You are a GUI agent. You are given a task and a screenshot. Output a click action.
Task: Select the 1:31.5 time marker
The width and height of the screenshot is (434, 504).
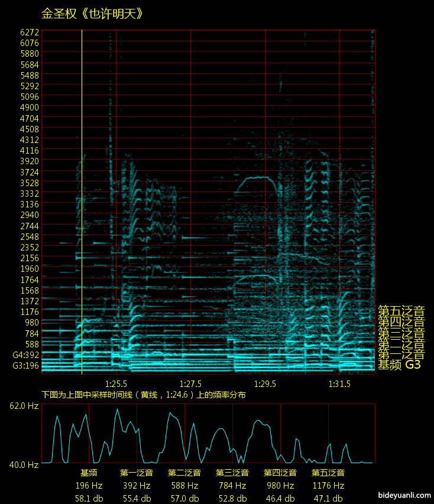coord(339,384)
